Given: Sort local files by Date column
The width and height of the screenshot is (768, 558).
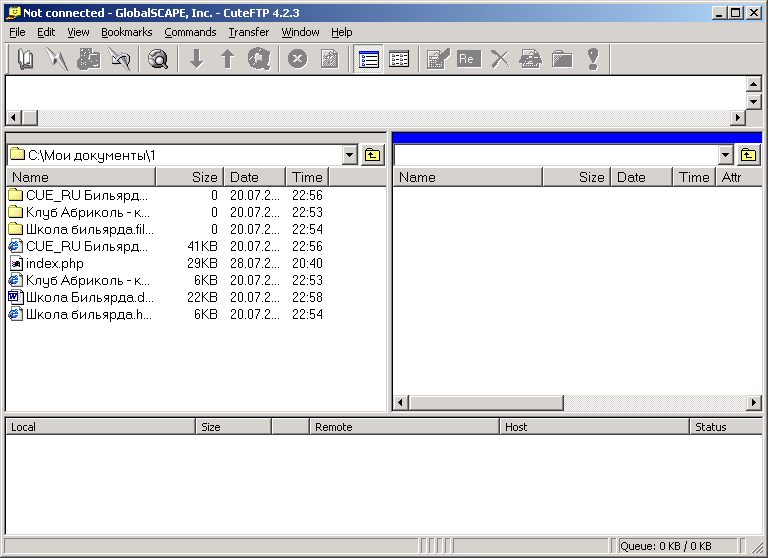Looking at the screenshot, I should [255, 177].
